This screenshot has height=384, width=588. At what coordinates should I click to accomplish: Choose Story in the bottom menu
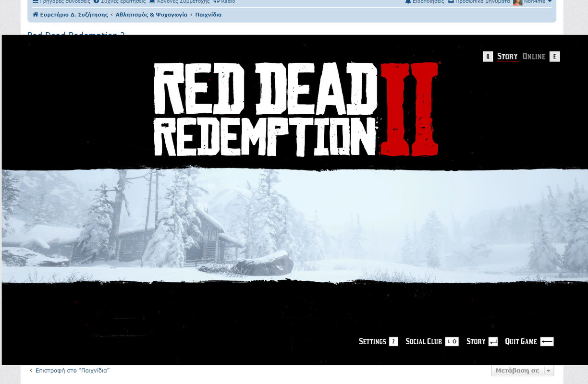pyautogui.click(x=476, y=341)
